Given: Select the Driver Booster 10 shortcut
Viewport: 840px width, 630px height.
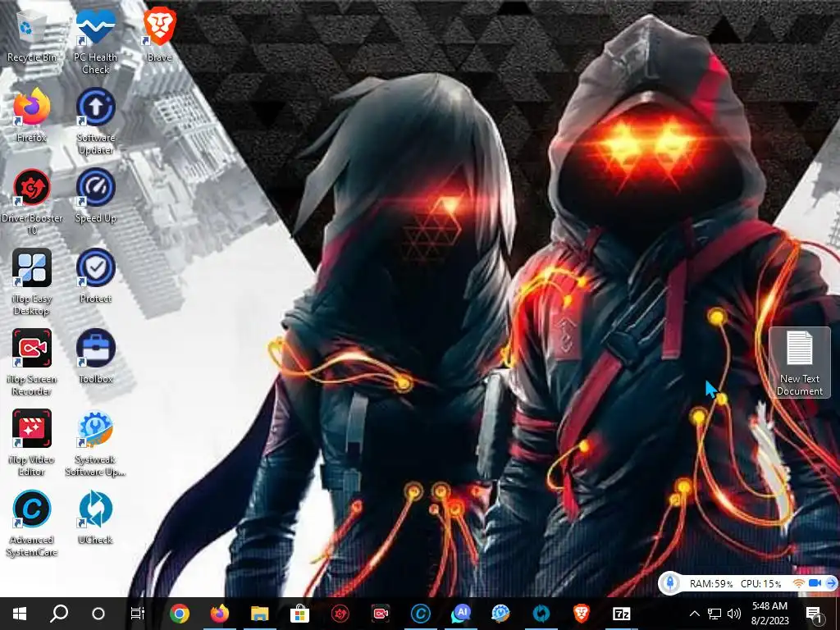Looking at the screenshot, I should tap(32, 202).
